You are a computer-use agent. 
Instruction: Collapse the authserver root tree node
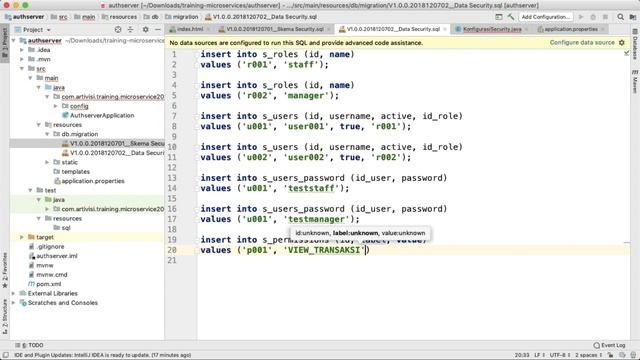pos(14,41)
